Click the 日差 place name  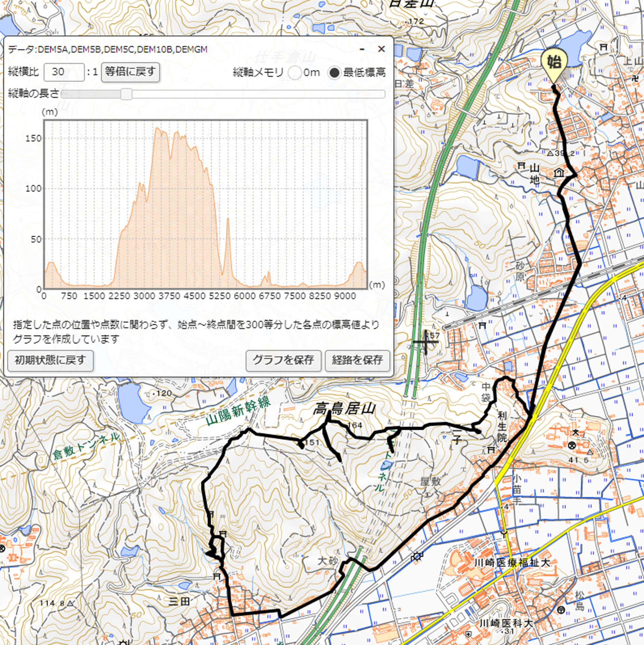pyautogui.click(x=404, y=84)
